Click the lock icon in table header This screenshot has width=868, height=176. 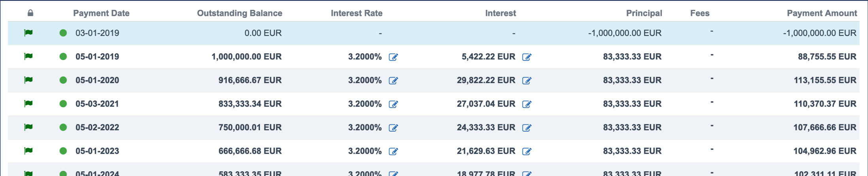(30, 13)
